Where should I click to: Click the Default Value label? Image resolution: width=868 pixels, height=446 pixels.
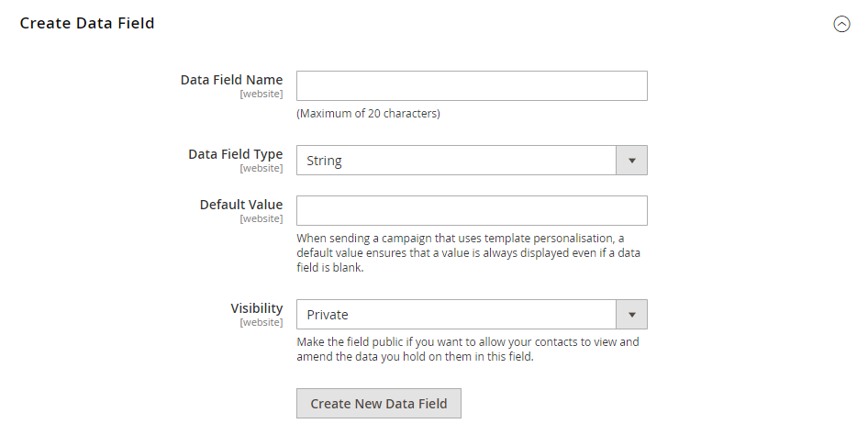pyautogui.click(x=240, y=204)
